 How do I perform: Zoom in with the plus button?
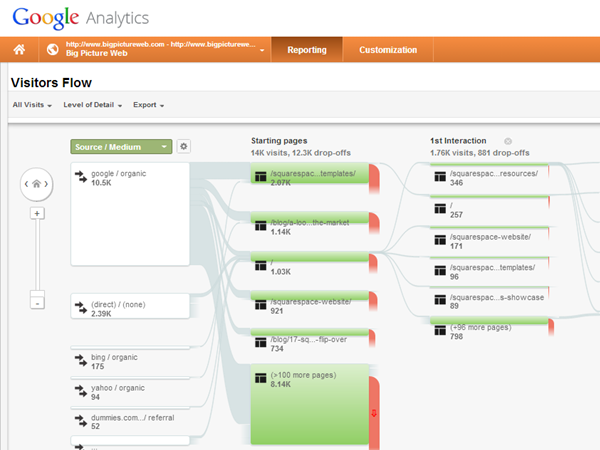(37, 213)
